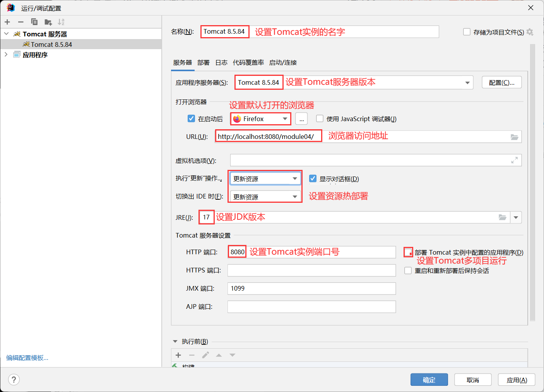The image size is (544, 392).
Task: Add a 执行前 task with the plus icon
Action: coord(178,355)
